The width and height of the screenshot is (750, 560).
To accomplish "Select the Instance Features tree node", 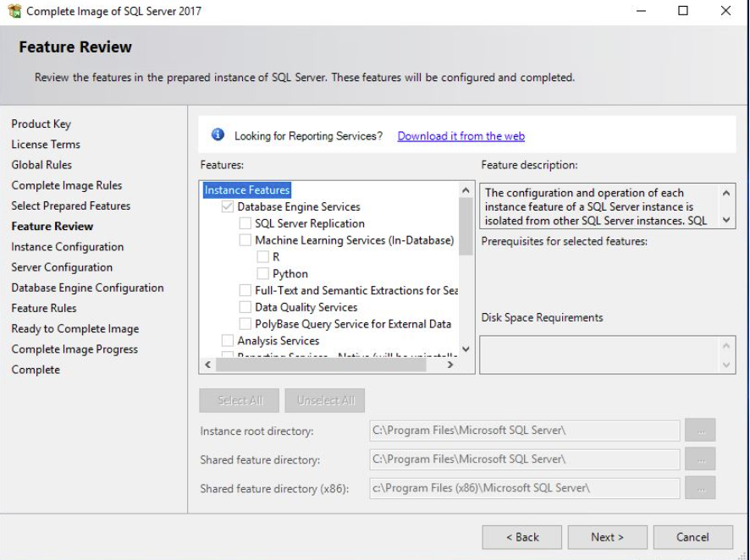I will (247, 190).
